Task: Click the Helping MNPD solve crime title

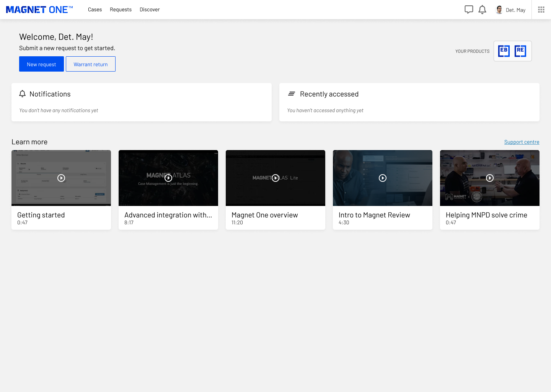Action: (x=486, y=215)
